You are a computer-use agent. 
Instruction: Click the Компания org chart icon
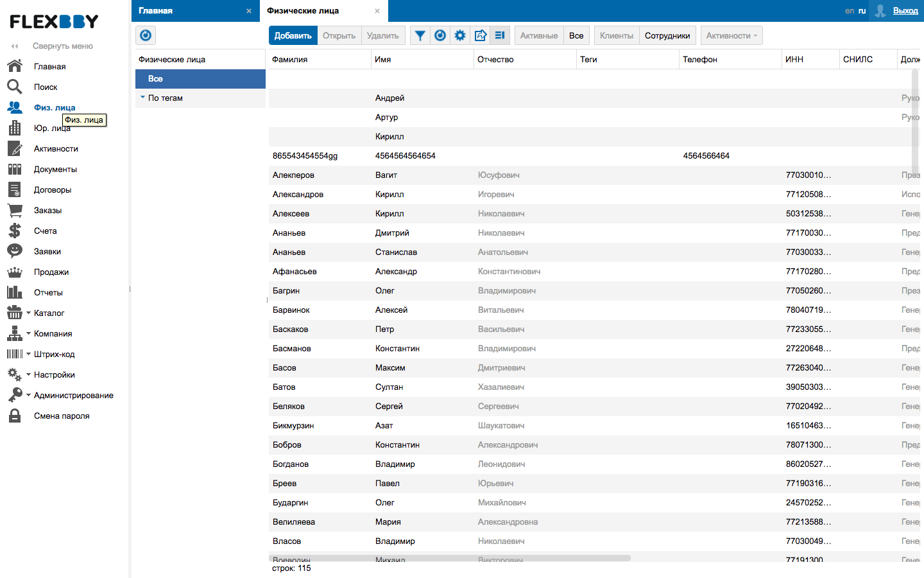point(15,333)
